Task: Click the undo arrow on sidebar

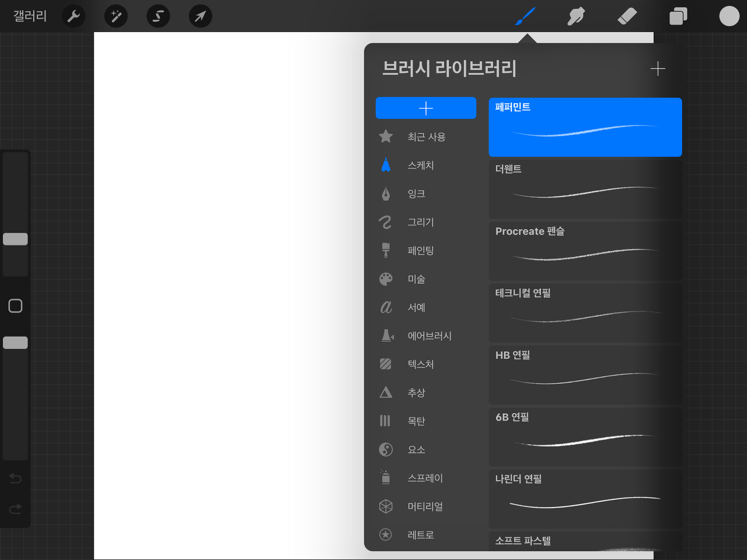Action: [x=15, y=479]
